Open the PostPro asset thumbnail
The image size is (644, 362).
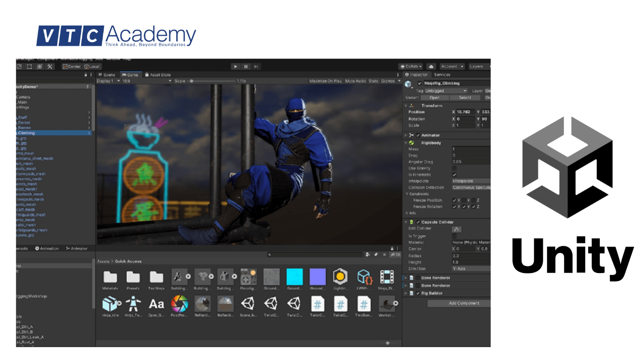[x=181, y=304]
